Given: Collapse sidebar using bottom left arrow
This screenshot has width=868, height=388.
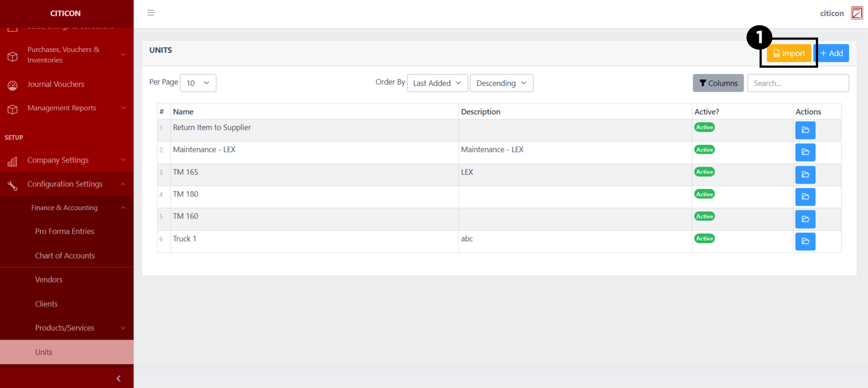Looking at the screenshot, I should pos(118,378).
